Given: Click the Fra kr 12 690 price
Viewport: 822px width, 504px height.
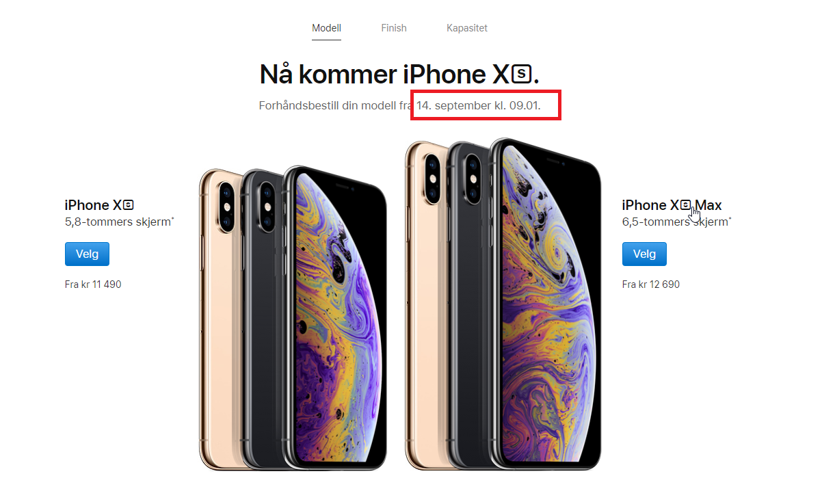Looking at the screenshot, I should (x=651, y=284).
